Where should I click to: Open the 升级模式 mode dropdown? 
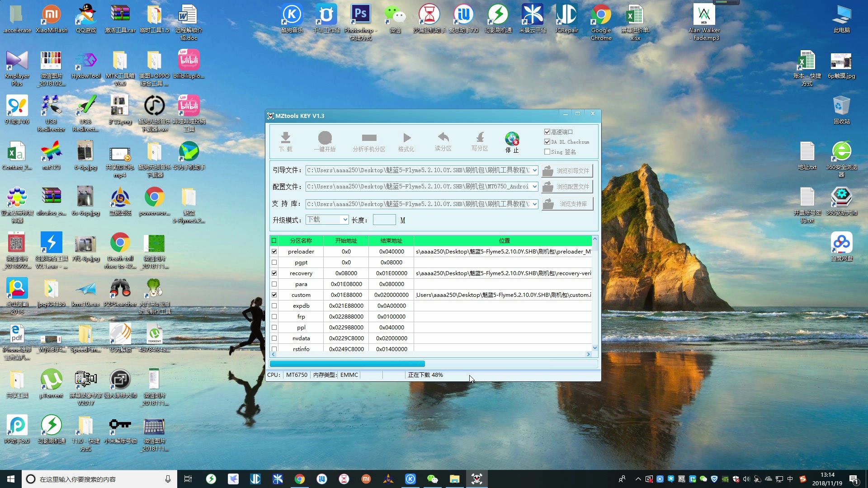click(345, 220)
